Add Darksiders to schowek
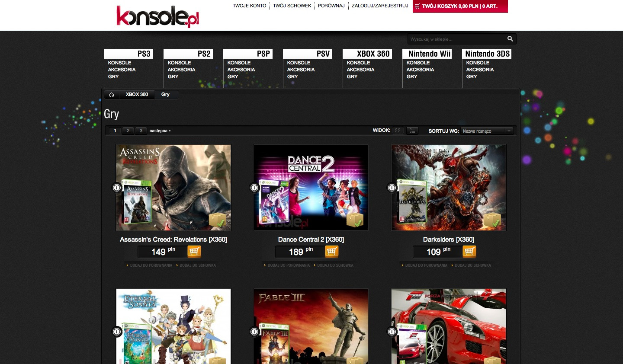The width and height of the screenshot is (623, 364). (x=473, y=265)
